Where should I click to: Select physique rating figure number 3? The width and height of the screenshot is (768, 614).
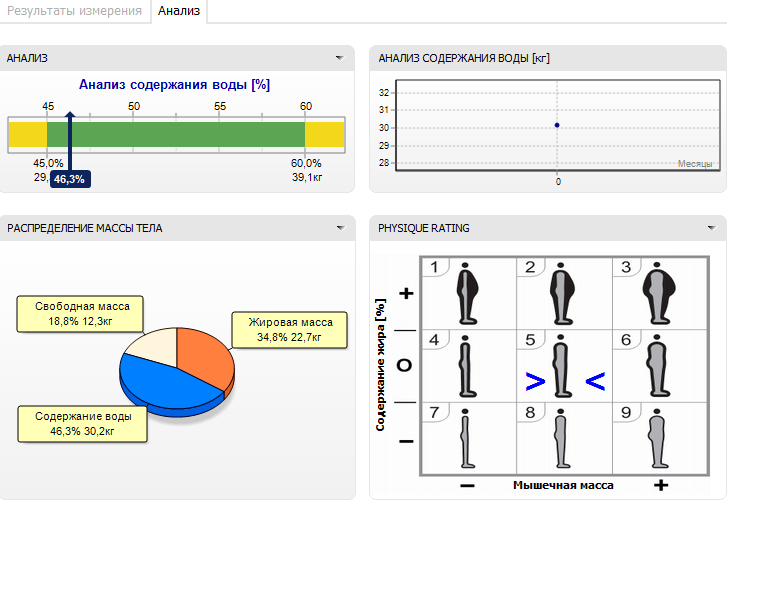[657, 293]
